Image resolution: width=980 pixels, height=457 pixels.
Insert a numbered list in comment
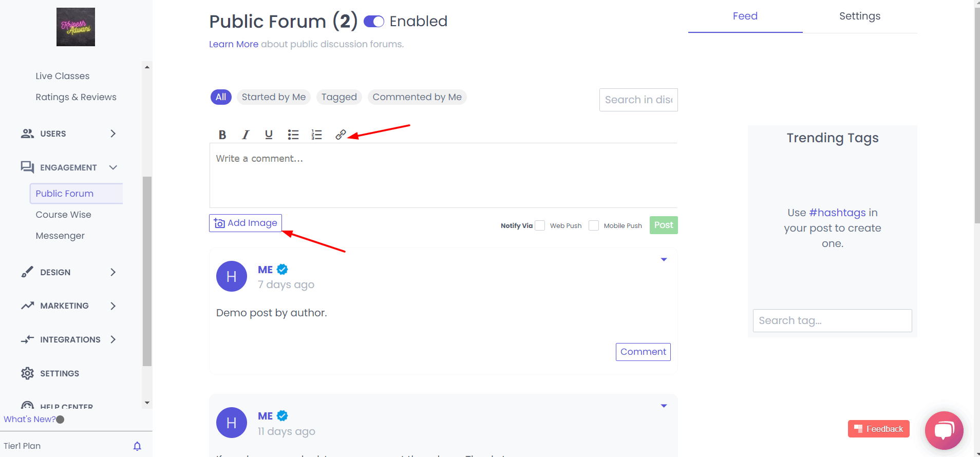(x=316, y=135)
